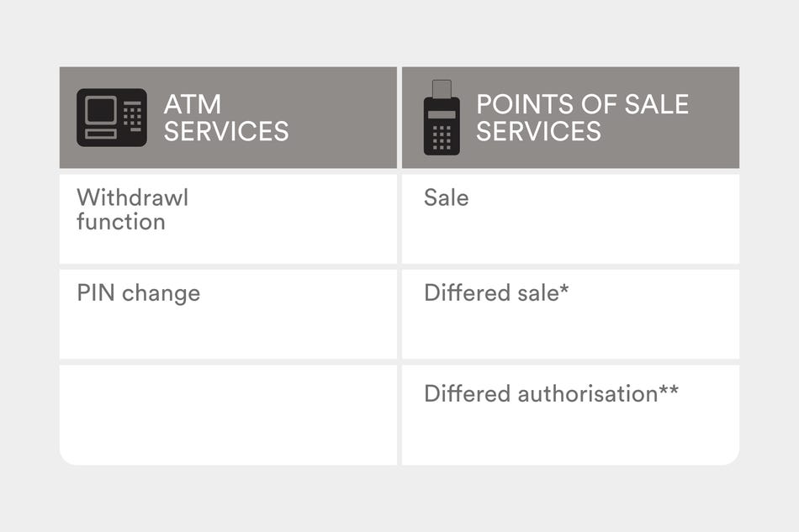The height and width of the screenshot is (532, 799).
Task: Click the keypad buttons on the POS terminal icon
Action: point(442,137)
